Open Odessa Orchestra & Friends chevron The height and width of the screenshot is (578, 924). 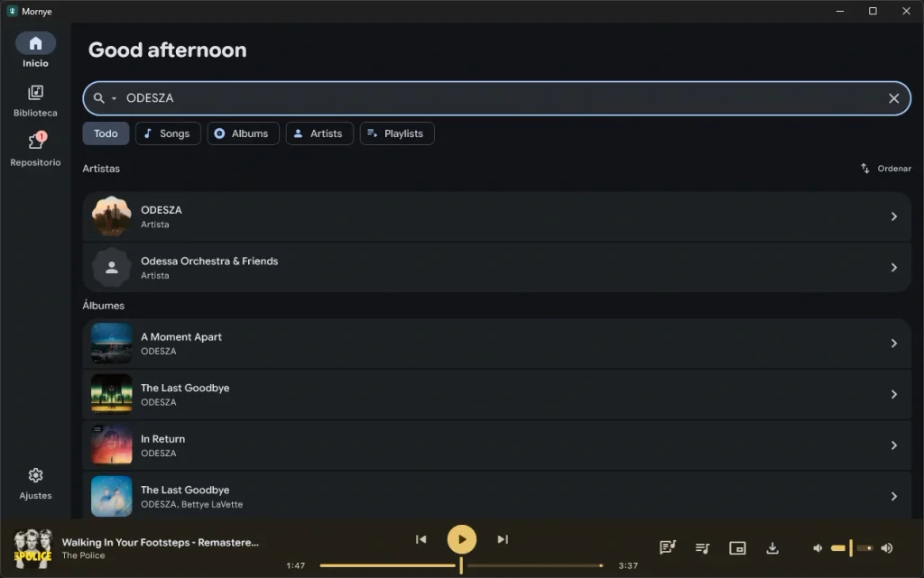(893, 268)
